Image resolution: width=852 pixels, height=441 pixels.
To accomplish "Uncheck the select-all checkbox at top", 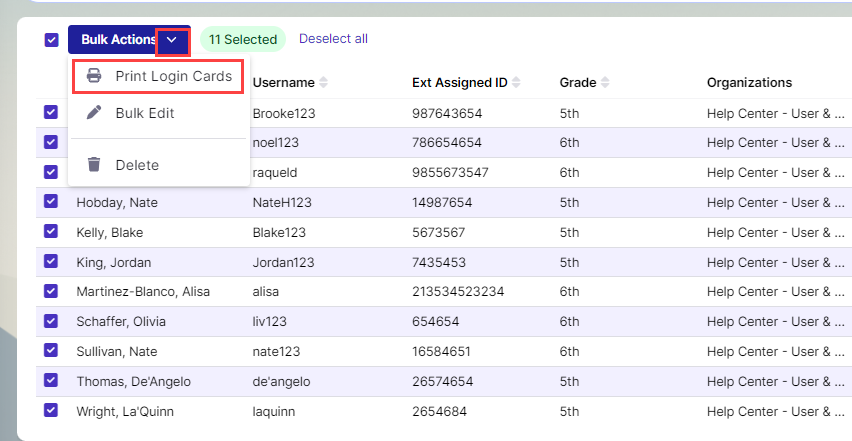I will click(x=51, y=40).
